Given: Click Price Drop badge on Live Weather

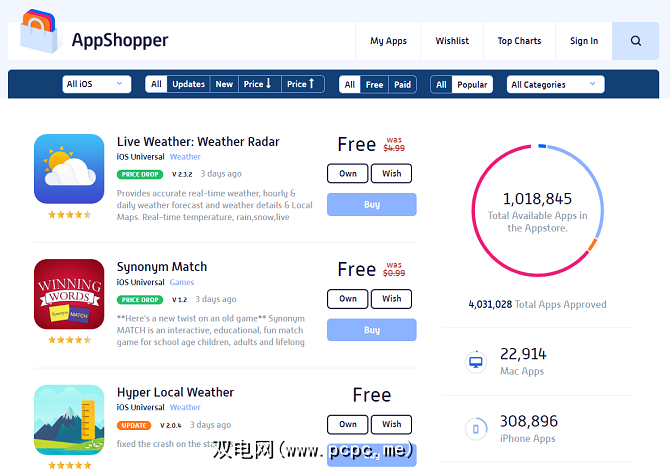Looking at the screenshot, I should (x=140, y=174).
